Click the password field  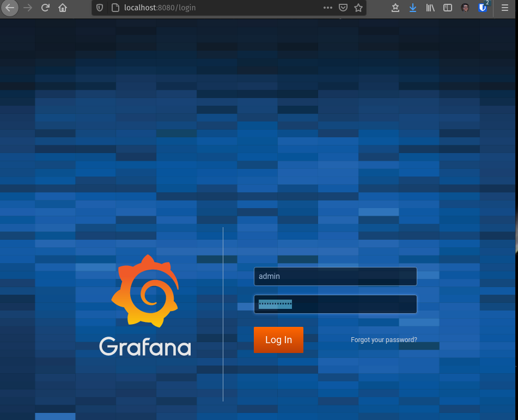pos(336,304)
